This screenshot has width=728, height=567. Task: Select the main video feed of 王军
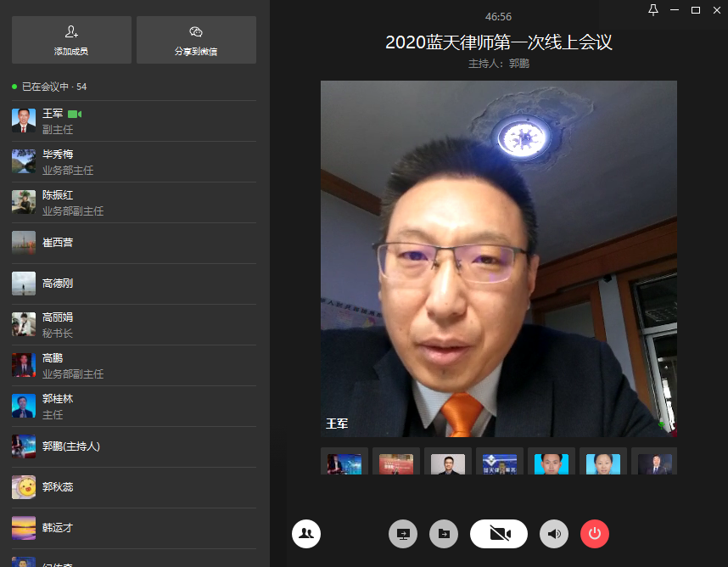(499, 259)
